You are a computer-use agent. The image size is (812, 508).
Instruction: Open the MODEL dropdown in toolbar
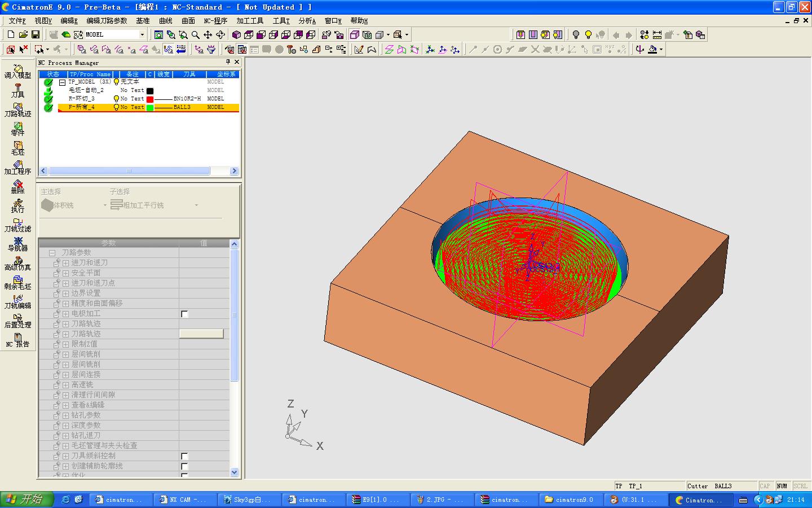point(142,34)
